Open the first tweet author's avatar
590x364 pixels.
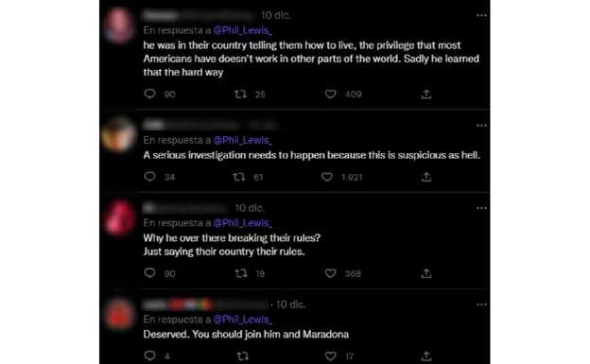coord(119,26)
